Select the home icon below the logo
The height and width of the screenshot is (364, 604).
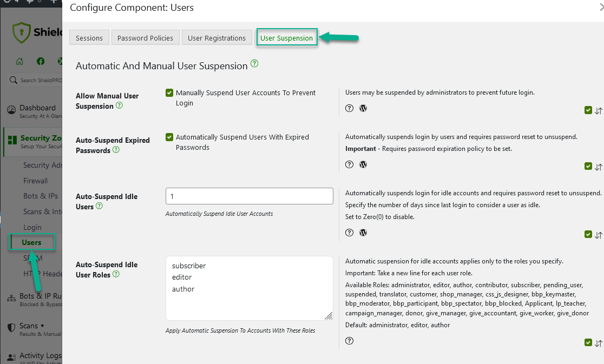(19, 61)
